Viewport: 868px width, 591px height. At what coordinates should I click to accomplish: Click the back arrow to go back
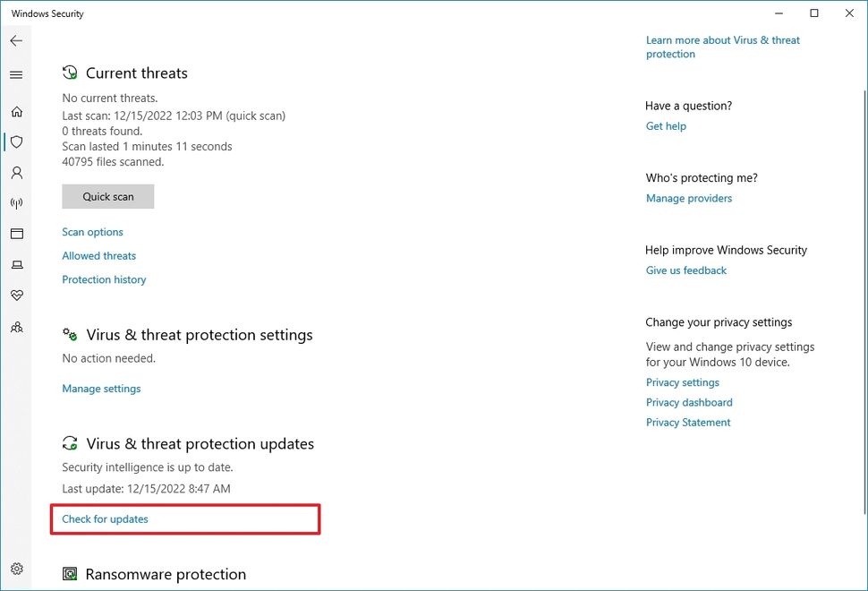point(16,39)
